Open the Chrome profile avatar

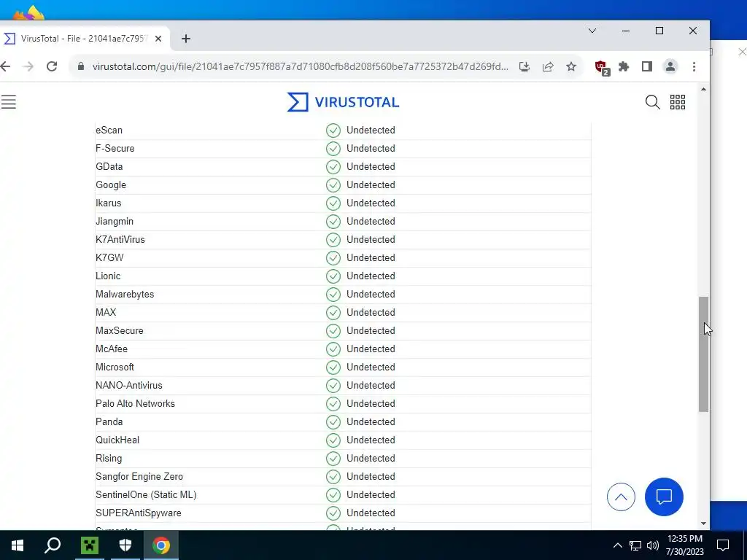click(670, 66)
